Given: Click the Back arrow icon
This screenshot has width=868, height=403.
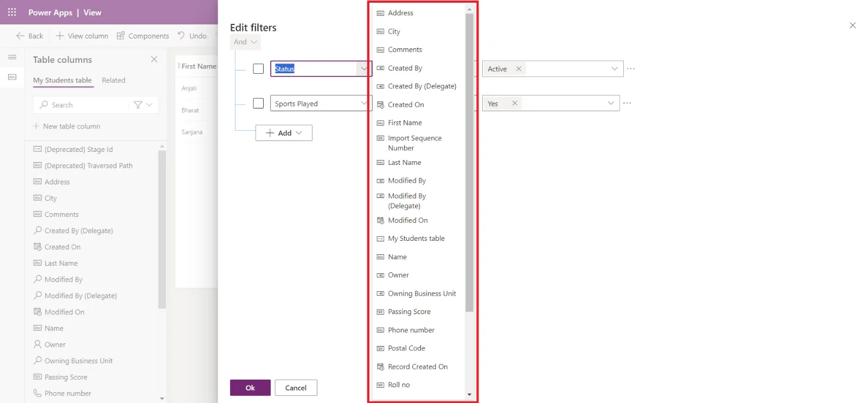Looking at the screenshot, I should pyautogui.click(x=21, y=36).
